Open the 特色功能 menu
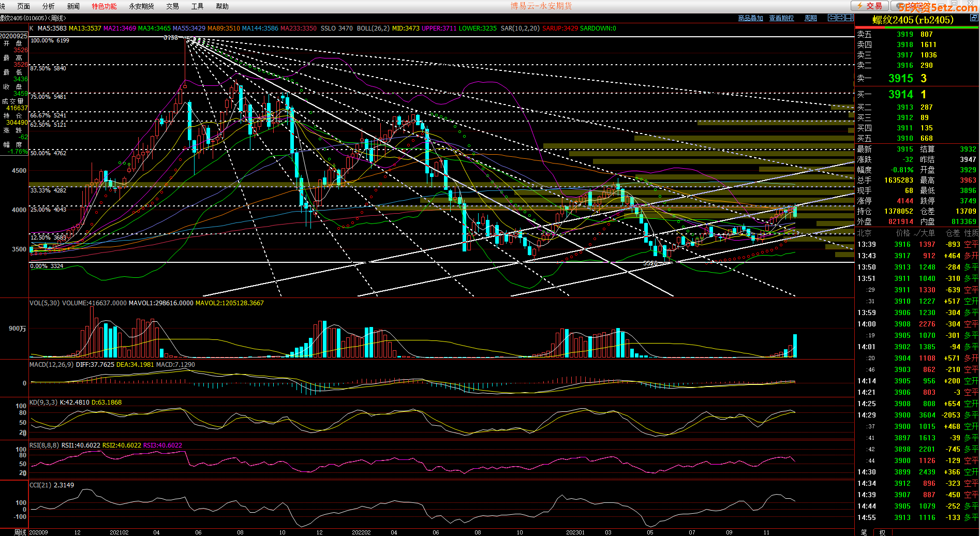Image resolution: width=980 pixels, height=536 pixels. 104,6
